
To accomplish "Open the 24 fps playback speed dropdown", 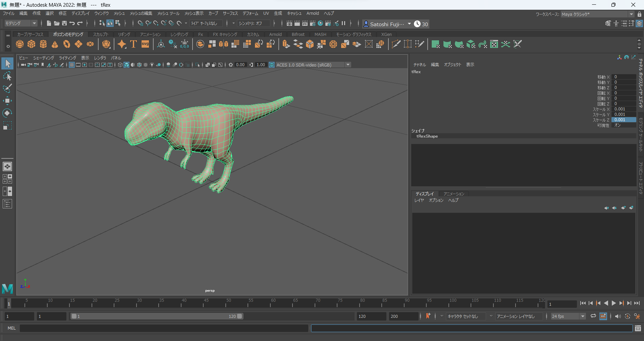I will click(x=583, y=316).
